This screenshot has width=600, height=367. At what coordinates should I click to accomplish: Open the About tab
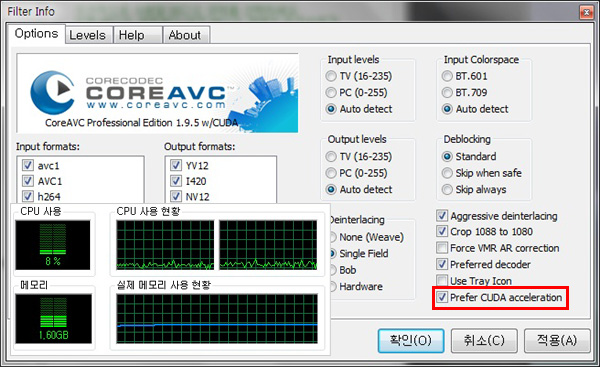(x=184, y=35)
